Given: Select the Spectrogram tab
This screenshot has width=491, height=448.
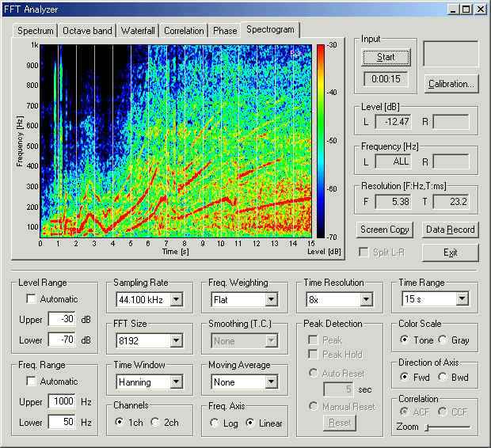Looking at the screenshot, I should pyautogui.click(x=270, y=29).
